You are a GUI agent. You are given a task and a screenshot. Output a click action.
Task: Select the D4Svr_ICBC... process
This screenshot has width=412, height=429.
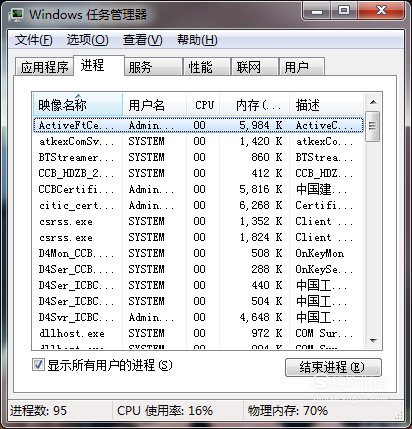198,317
